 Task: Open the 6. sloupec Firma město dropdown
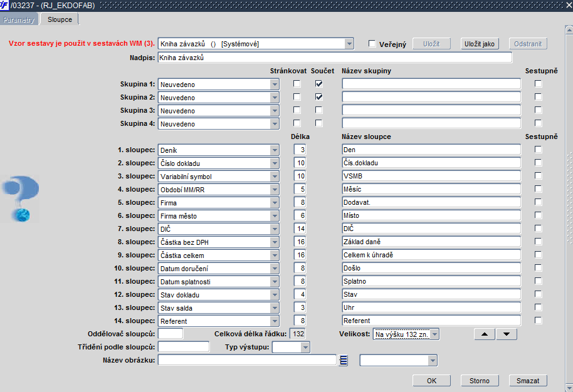coord(275,215)
